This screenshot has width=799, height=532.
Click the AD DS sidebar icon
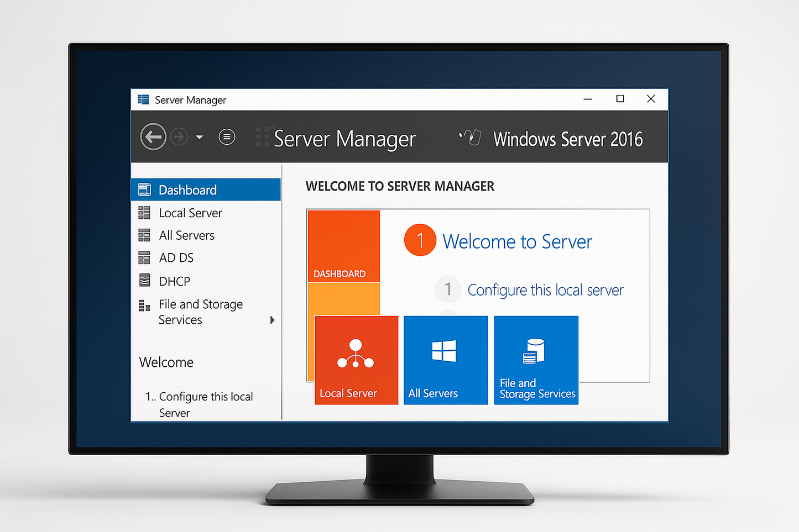(144, 257)
